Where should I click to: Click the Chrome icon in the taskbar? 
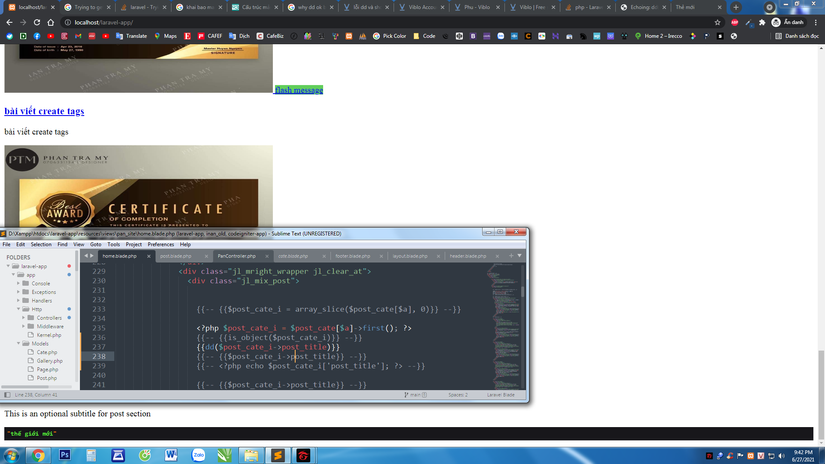[38, 455]
